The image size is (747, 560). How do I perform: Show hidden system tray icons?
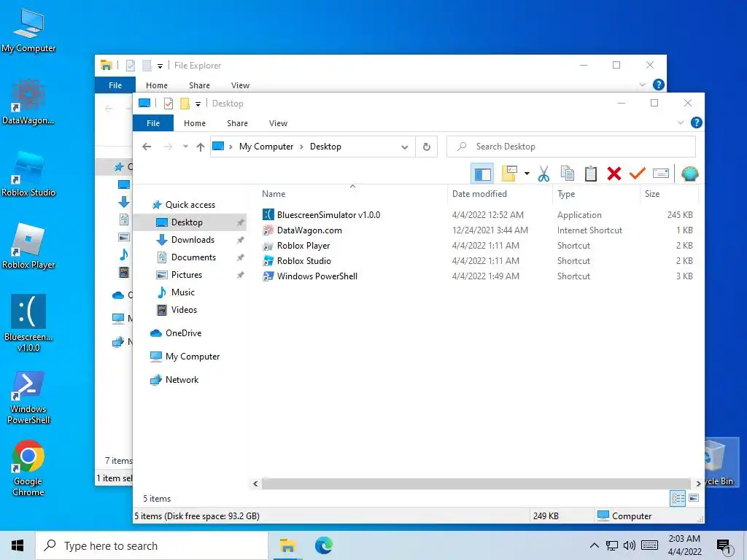pyautogui.click(x=594, y=545)
